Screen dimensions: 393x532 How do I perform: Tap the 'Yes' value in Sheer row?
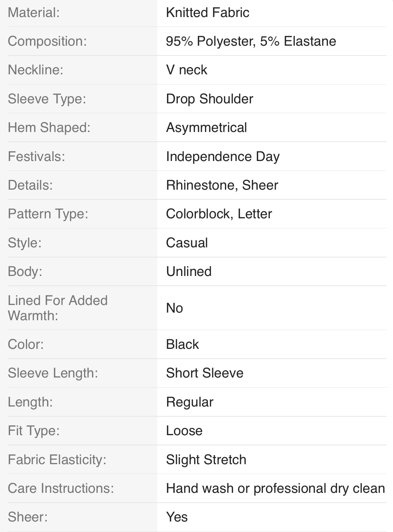click(x=177, y=517)
